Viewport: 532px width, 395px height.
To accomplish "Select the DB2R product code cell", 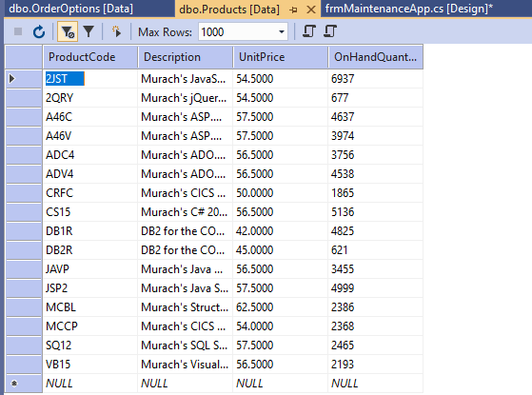I will tap(90, 250).
